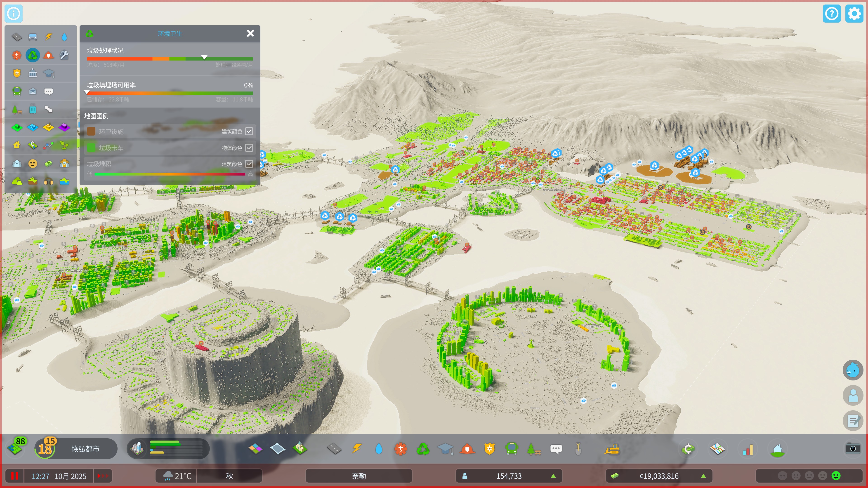This screenshot has height=488, width=868.
Task: Toggle 垃圾堆积 building color checkbox
Action: [249, 164]
